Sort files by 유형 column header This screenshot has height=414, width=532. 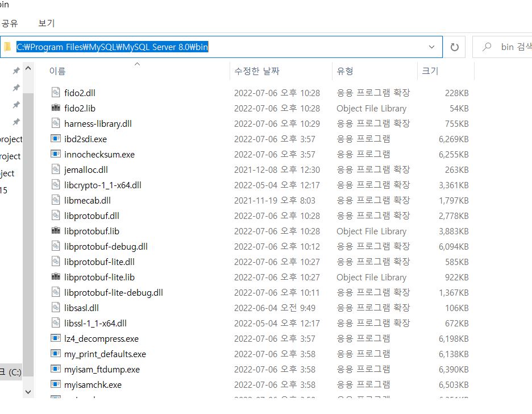[344, 71]
